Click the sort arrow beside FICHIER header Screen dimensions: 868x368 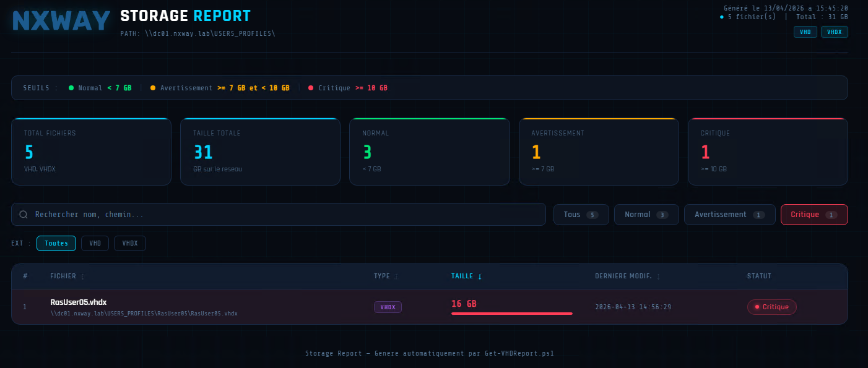pos(83,276)
